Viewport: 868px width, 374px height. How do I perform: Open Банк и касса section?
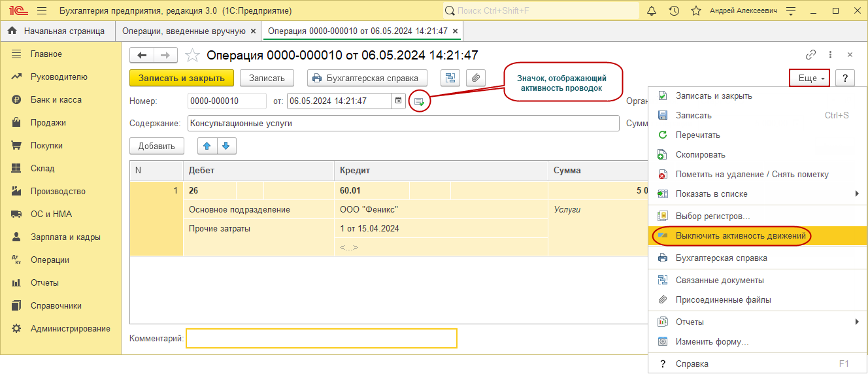(61, 99)
